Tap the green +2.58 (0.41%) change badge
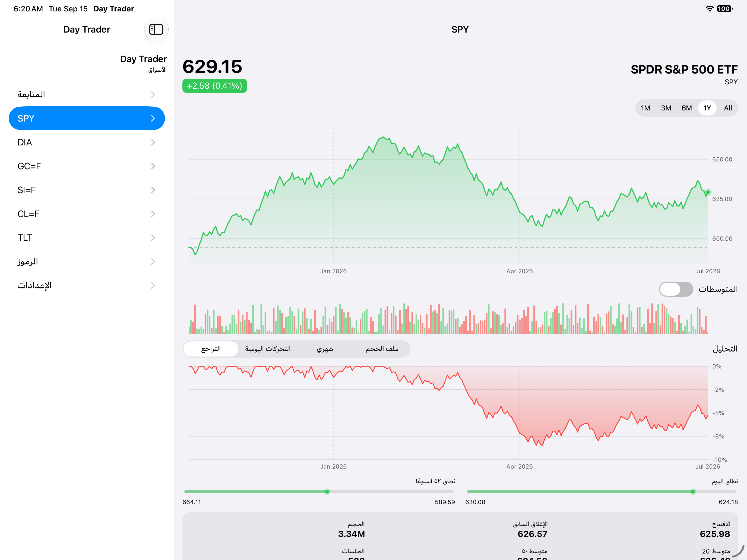The image size is (747, 560). pyautogui.click(x=214, y=86)
